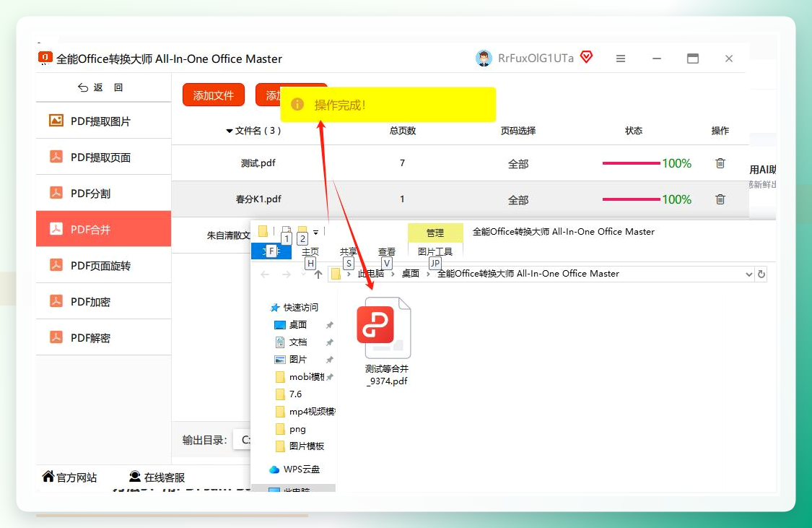Choose PDF分割 from the sidebar
This screenshot has height=528, width=812.
tap(103, 194)
